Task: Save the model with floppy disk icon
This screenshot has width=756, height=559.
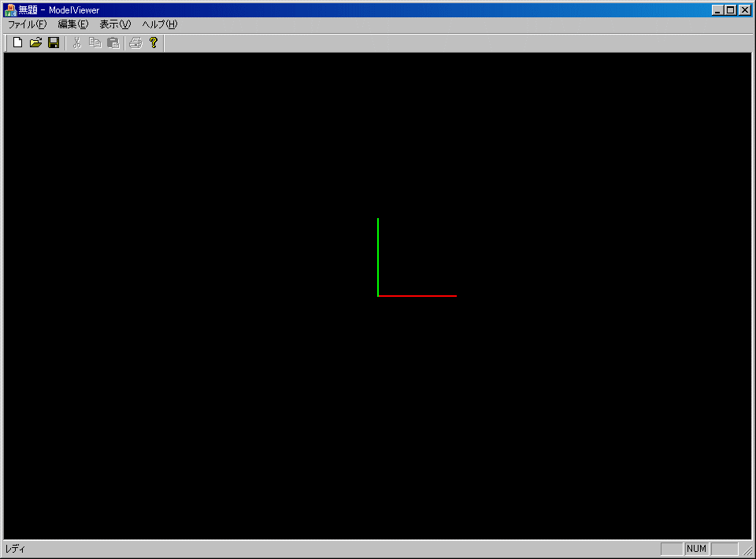Action: point(54,43)
